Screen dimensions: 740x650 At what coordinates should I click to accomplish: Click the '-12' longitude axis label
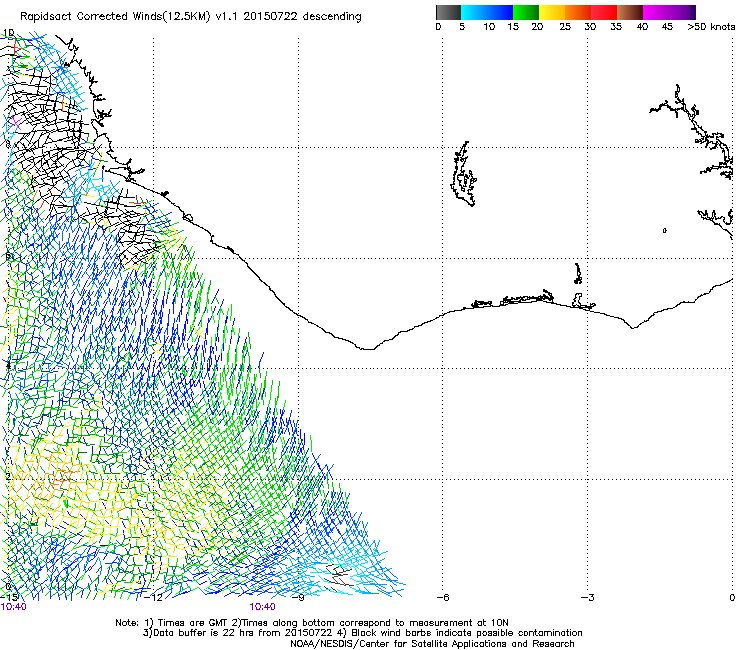pyautogui.click(x=152, y=598)
